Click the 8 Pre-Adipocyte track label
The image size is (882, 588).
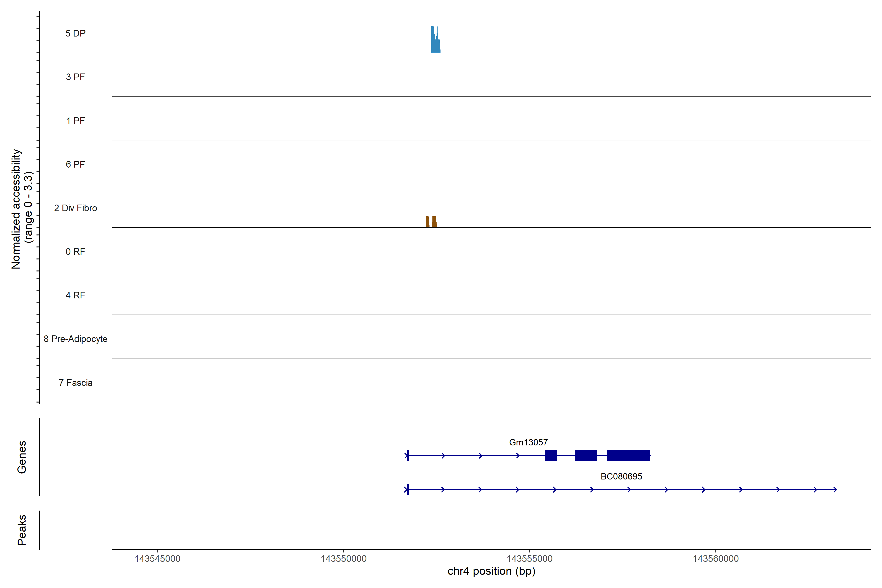75,339
